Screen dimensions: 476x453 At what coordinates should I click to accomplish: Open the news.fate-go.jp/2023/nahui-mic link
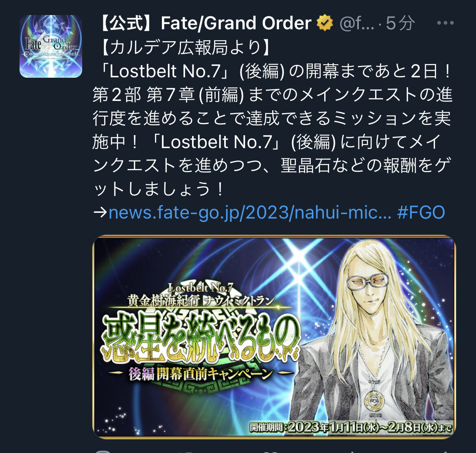(250, 212)
